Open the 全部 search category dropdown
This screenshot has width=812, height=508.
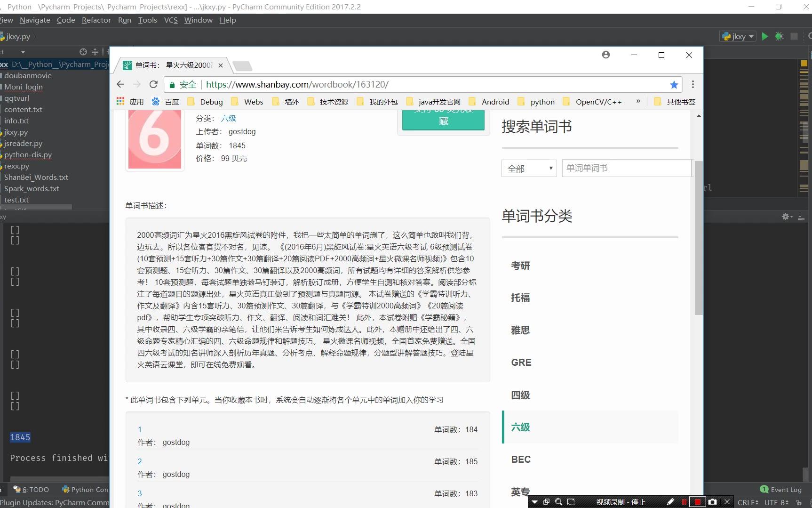click(x=529, y=169)
